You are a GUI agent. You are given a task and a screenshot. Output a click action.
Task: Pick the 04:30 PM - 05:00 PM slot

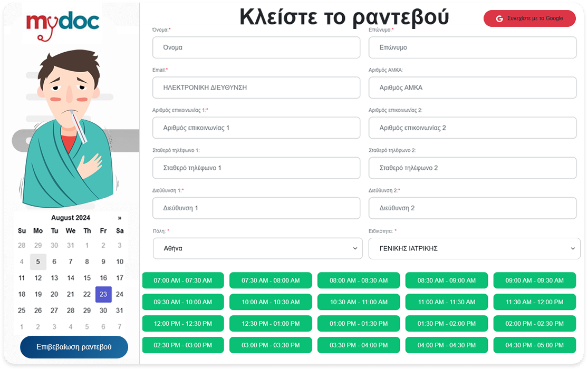pos(534,345)
